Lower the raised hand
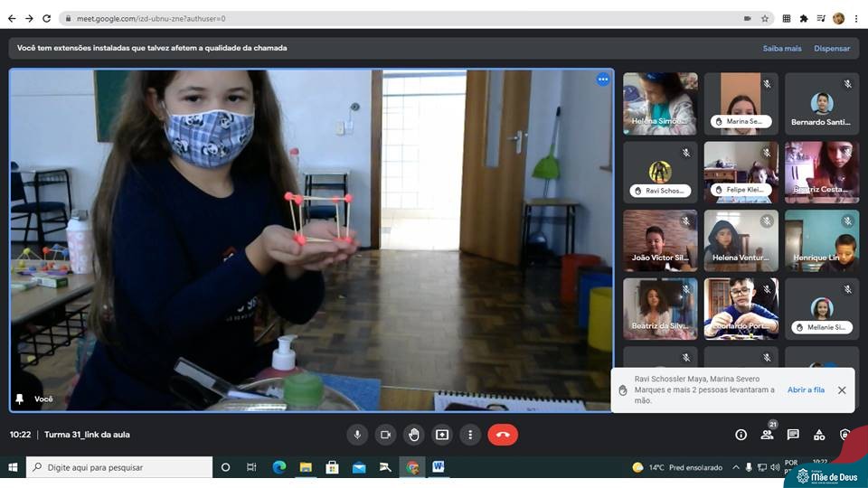The width and height of the screenshot is (868, 488). pyautogui.click(x=413, y=435)
